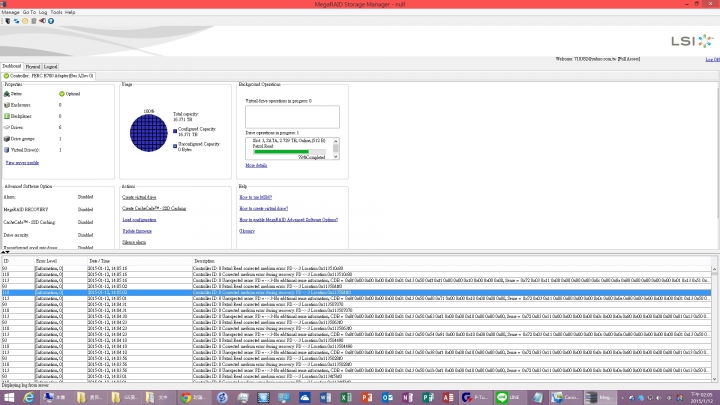Sort log by ID column header
This screenshot has width=720, height=405.
tap(17, 261)
